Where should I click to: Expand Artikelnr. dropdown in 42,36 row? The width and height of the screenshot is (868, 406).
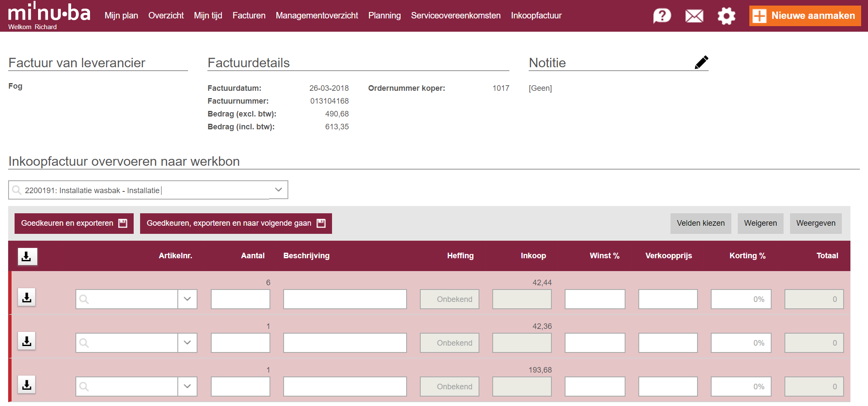tap(187, 343)
